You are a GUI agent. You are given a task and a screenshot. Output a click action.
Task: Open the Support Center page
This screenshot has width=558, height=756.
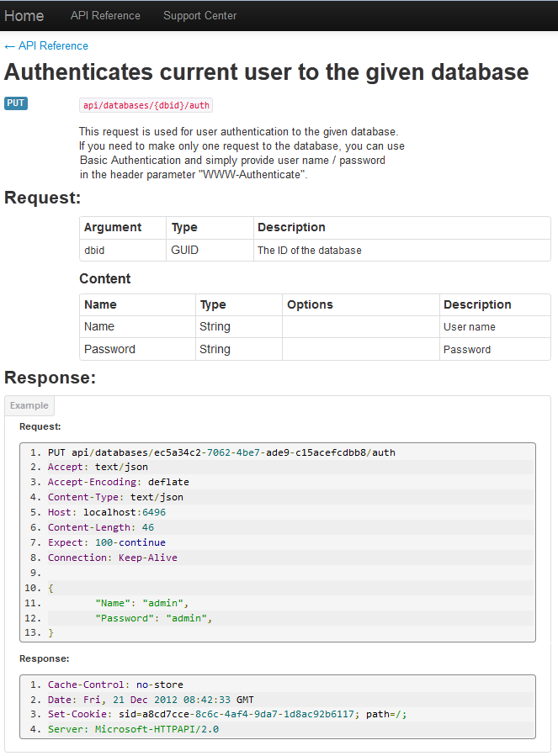[199, 15]
